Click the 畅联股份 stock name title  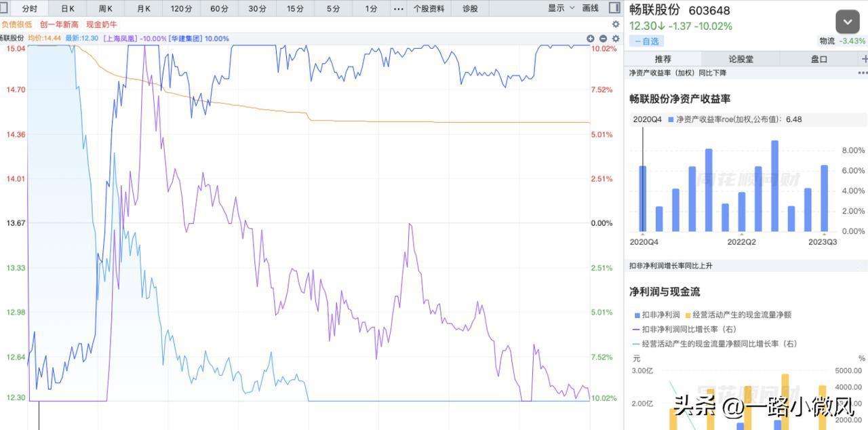coord(654,9)
